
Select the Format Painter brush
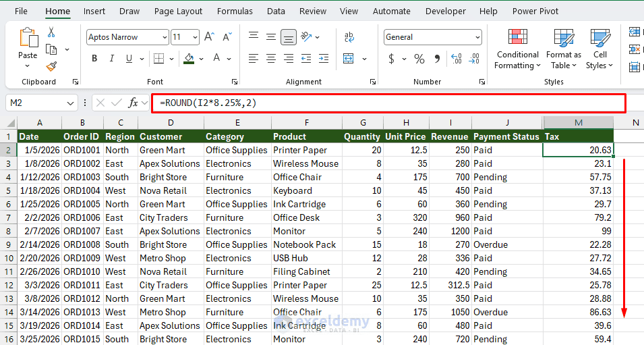pyautogui.click(x=51, y=65)
